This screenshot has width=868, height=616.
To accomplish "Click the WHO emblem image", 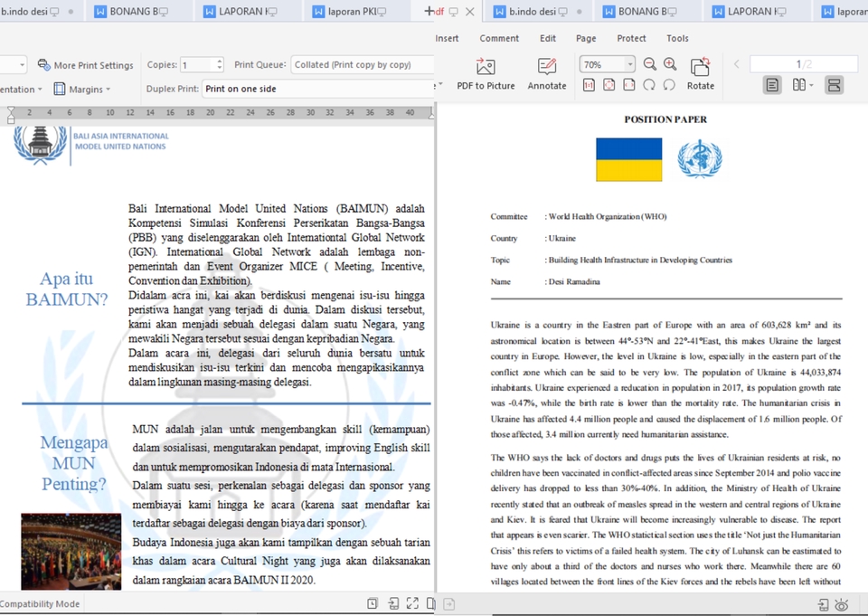I will click(700, 159).
